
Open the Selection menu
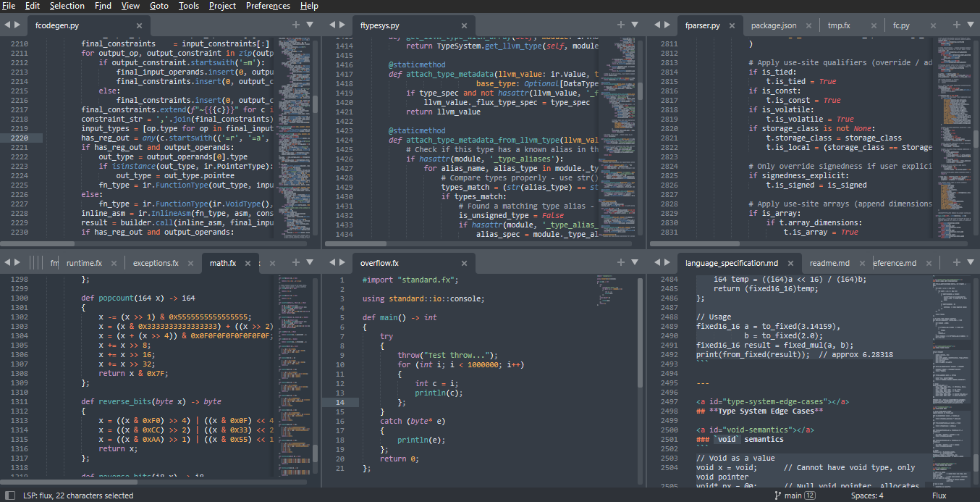(x=67, y=6)
